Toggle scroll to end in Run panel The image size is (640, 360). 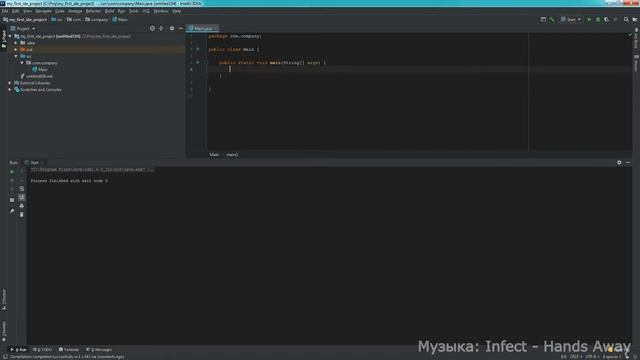pyautogui.click(x=22, y=198)
